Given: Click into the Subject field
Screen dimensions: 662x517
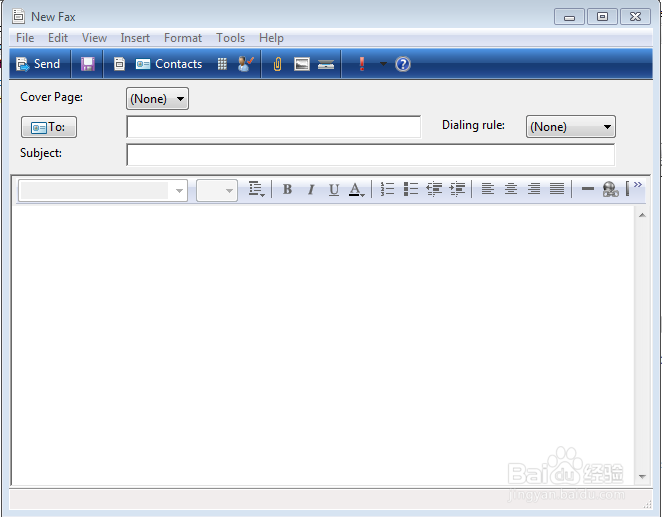Looking at the screenshot, I should (370, 155).
